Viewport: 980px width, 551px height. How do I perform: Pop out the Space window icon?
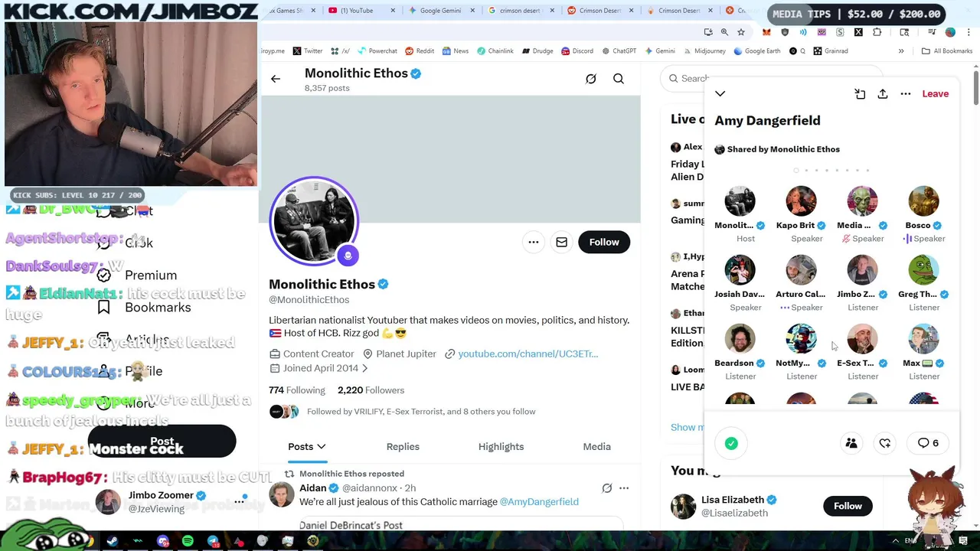click(x=860, y=93)
